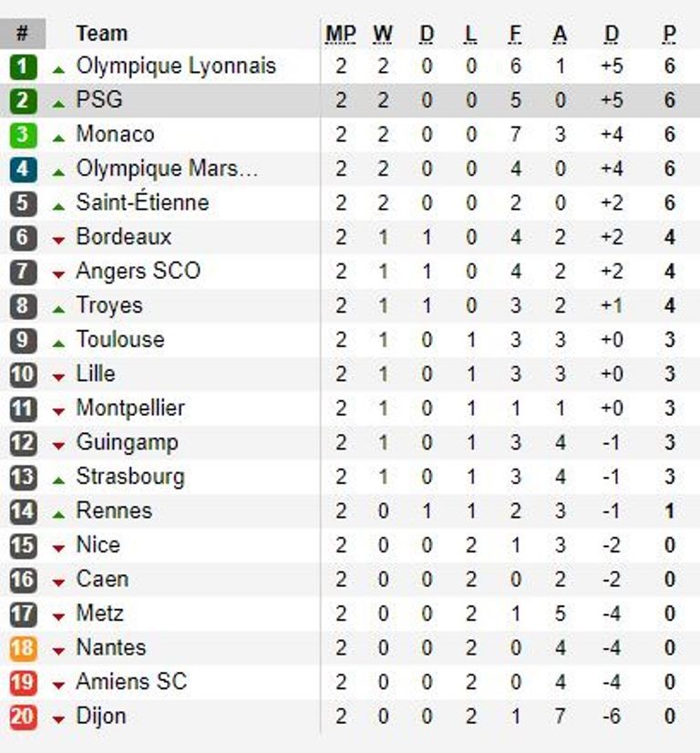Click the red down arrow beside Dijon
Image resolution: width=700 pixels, height=753 pixels.
click(x=58, y=719)
